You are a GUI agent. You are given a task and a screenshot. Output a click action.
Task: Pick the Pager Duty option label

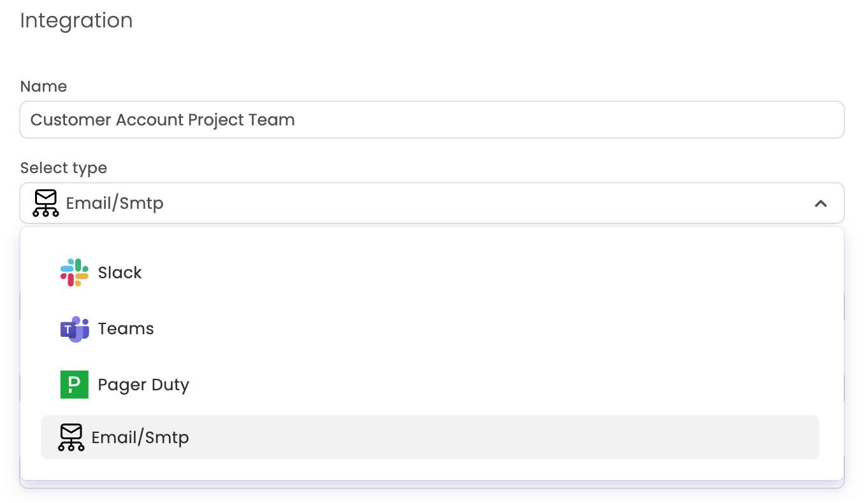143,385
